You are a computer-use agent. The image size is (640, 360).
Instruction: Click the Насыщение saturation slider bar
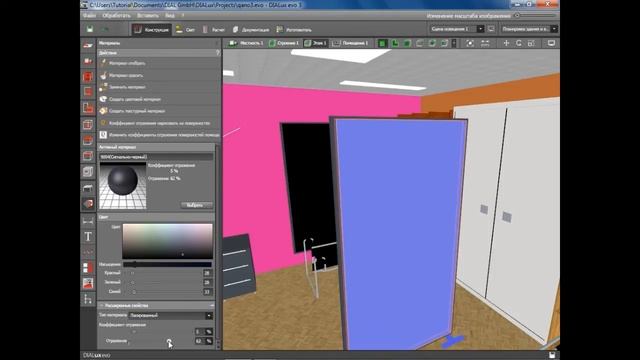(x=167, y=264)
